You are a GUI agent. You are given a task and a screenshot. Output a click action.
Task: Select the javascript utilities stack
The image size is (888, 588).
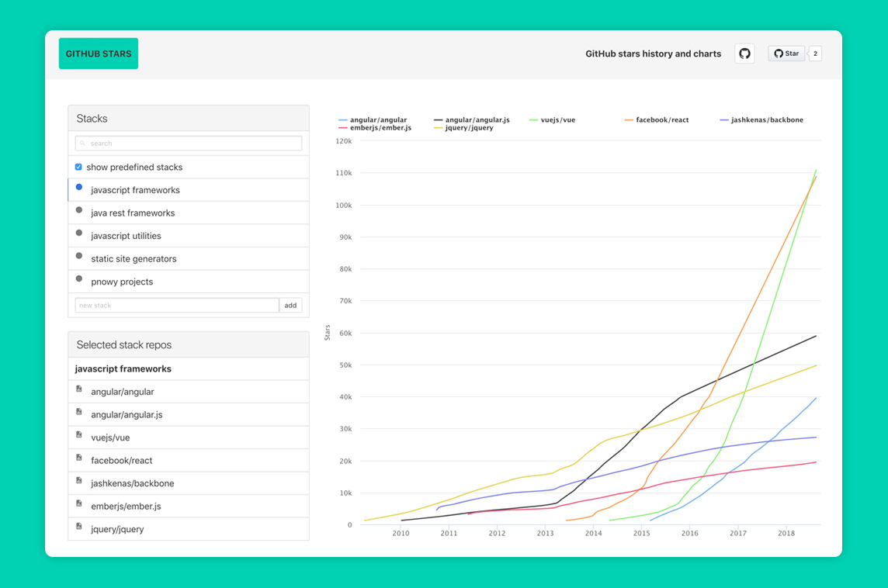[188, 236]
